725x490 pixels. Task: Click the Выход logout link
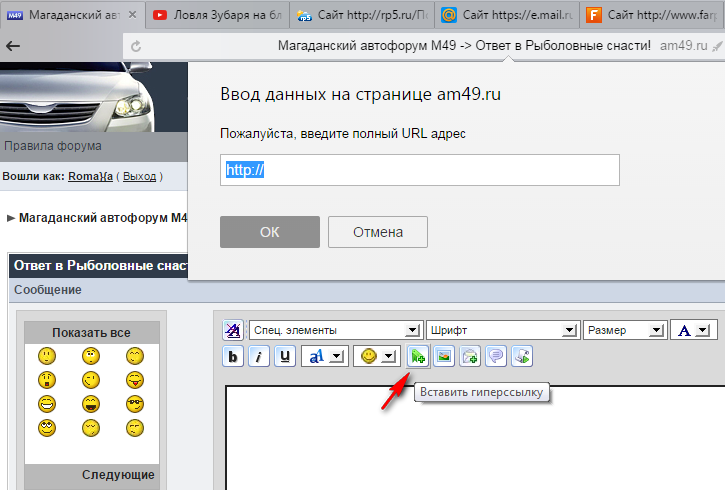139,176
